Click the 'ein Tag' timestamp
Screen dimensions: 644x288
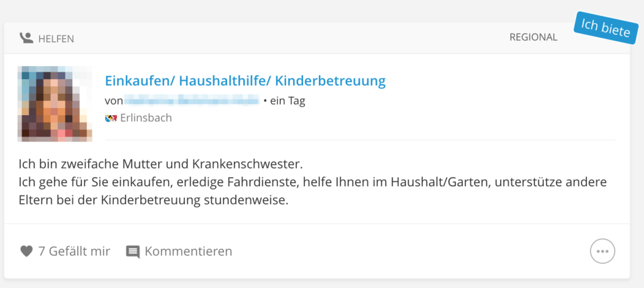click(x=287, y=101)
